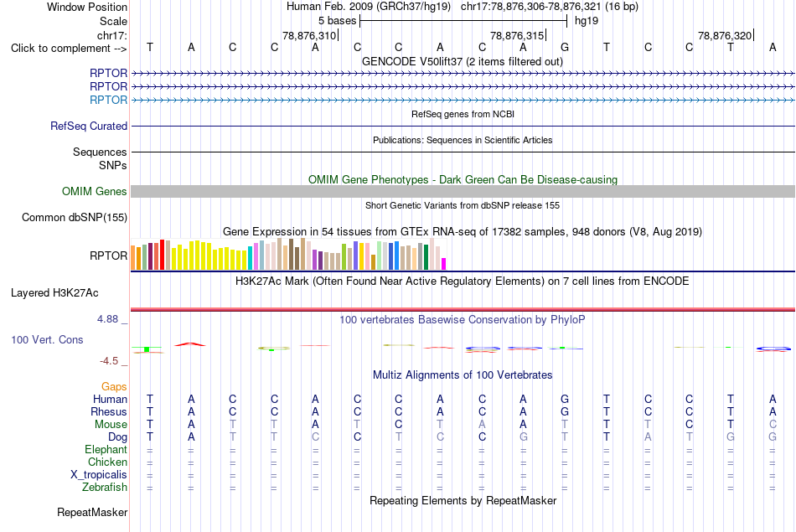Click the 'RepeatMasker' track label
This screenshot has width=796, height=532.
pos(92,513)
